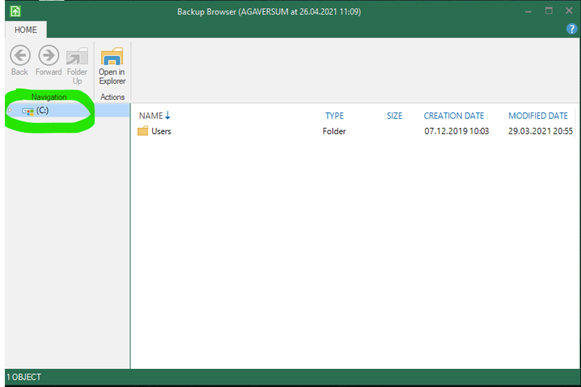Switch to the HOME ribbon tab
The height and width of the screenshot is (387, 581).
(26, 30)
